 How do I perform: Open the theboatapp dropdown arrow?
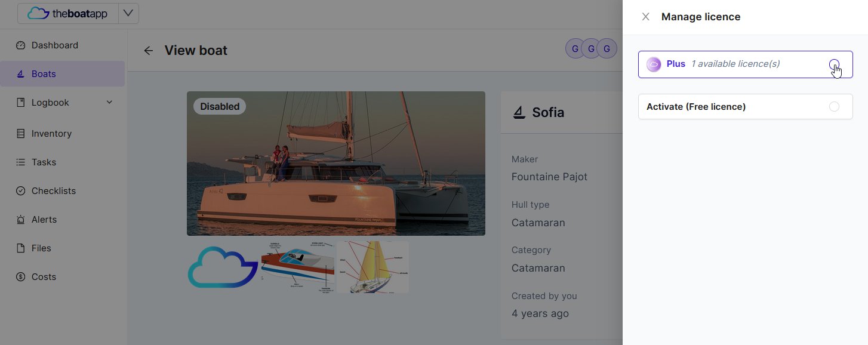click(x=128, y=13)
